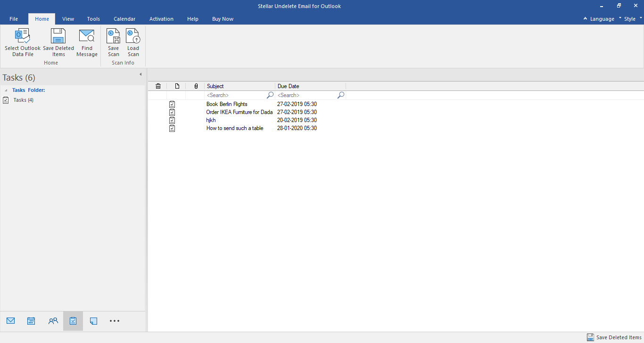Open the Style dropdown
The image size is (644, 343).
tap(630, 19)
